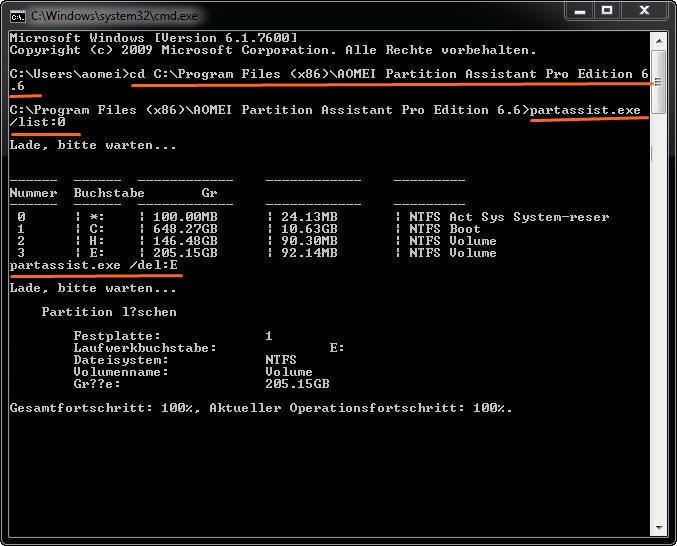Click the Buchstabe column header
677x546 pixels.
tap(109, 193)
